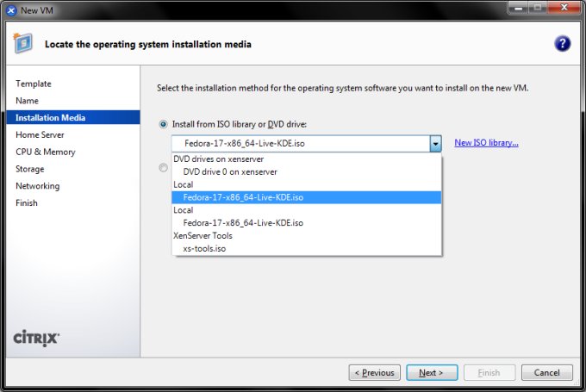Click the blue help question mark icon

point(562,44)
